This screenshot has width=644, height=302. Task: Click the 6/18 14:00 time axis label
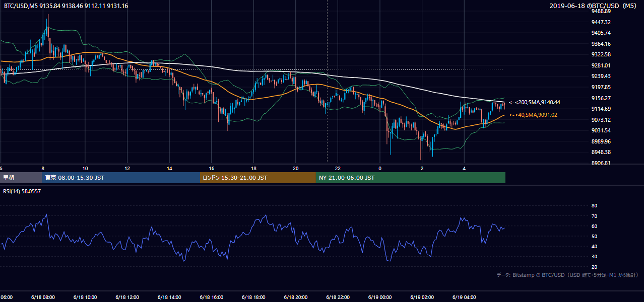click(169, 297)
